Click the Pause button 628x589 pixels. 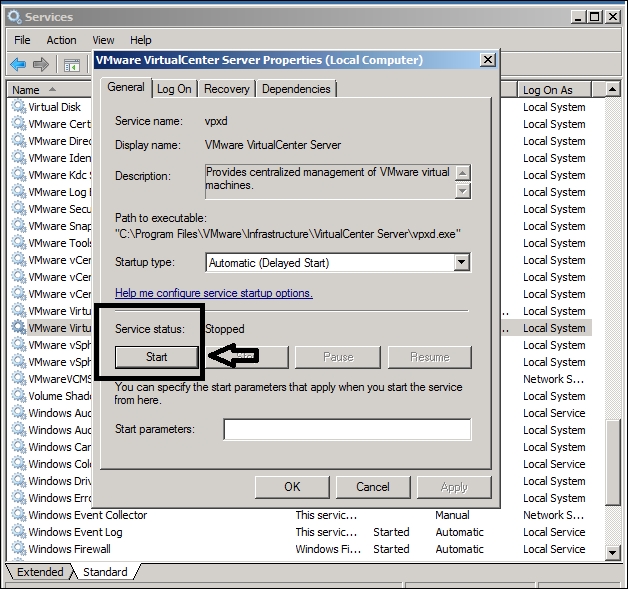click(338, 357)
